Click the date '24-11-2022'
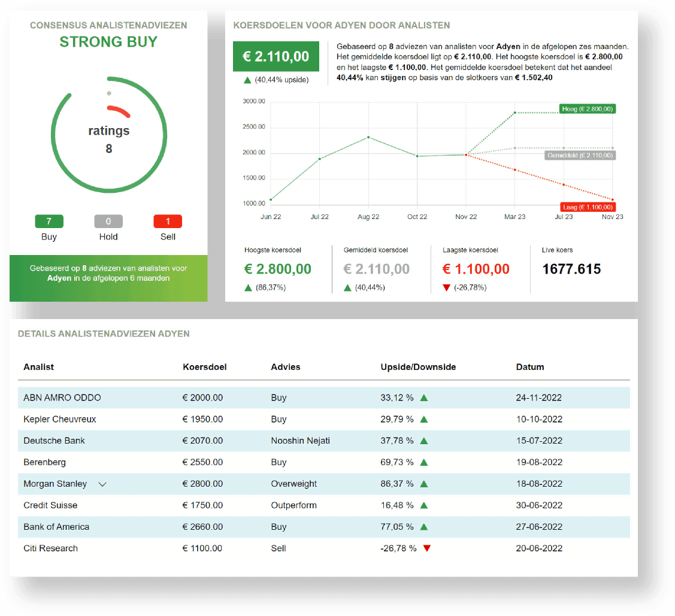Screen dimensions: 675x616 539,398
